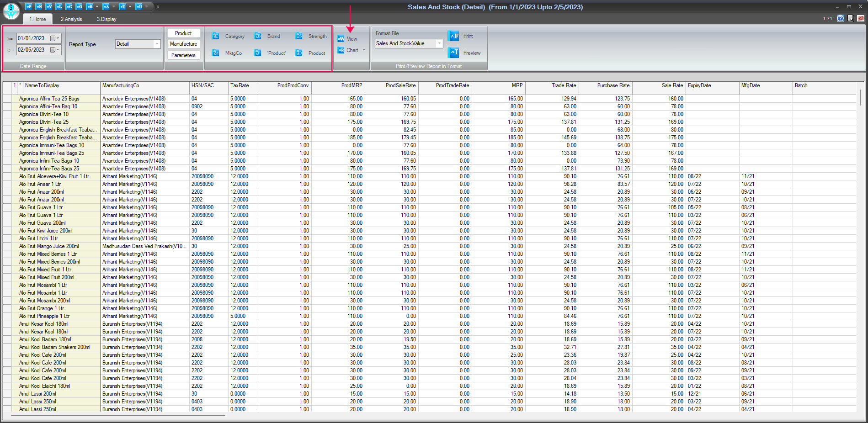This screenshot has width=868, height=423.
Task: Open the start date calendar dropdown
Action: (55, 38)
